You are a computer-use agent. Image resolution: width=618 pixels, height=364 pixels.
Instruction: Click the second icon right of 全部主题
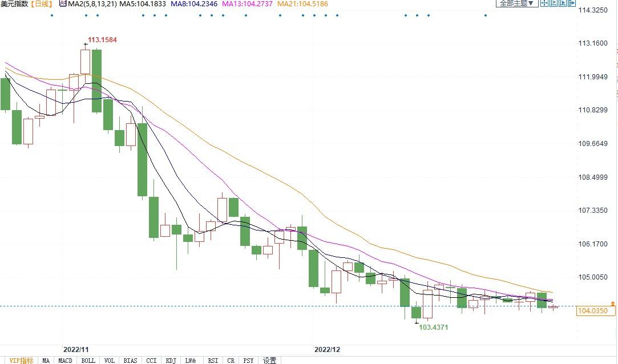(x=554, y=3)
